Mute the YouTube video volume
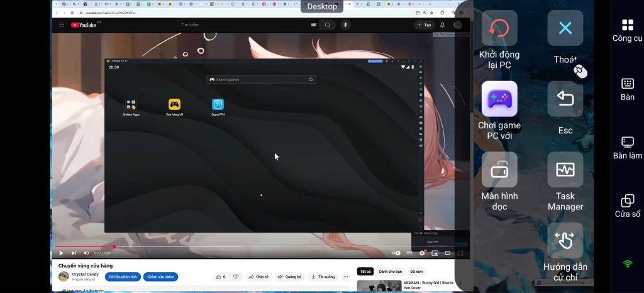Image resolution: width=644 pixels, height=293 pixels. coord(86,253)
